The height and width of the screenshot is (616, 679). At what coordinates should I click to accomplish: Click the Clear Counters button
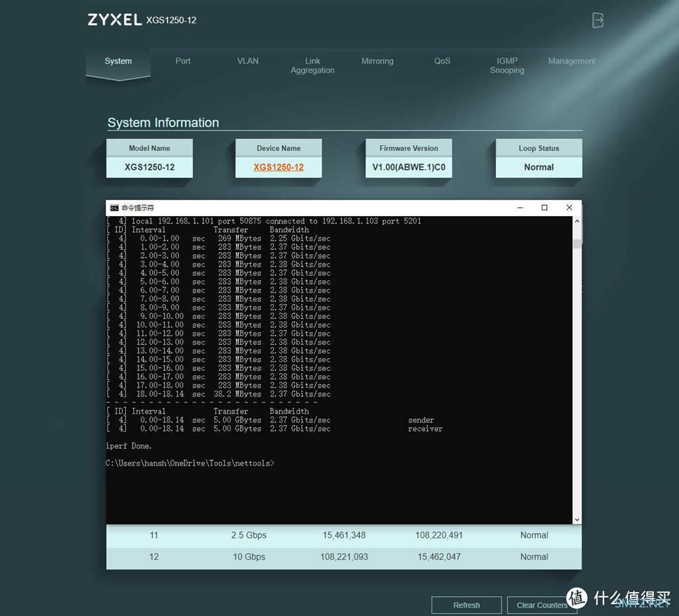coord(542,605)
